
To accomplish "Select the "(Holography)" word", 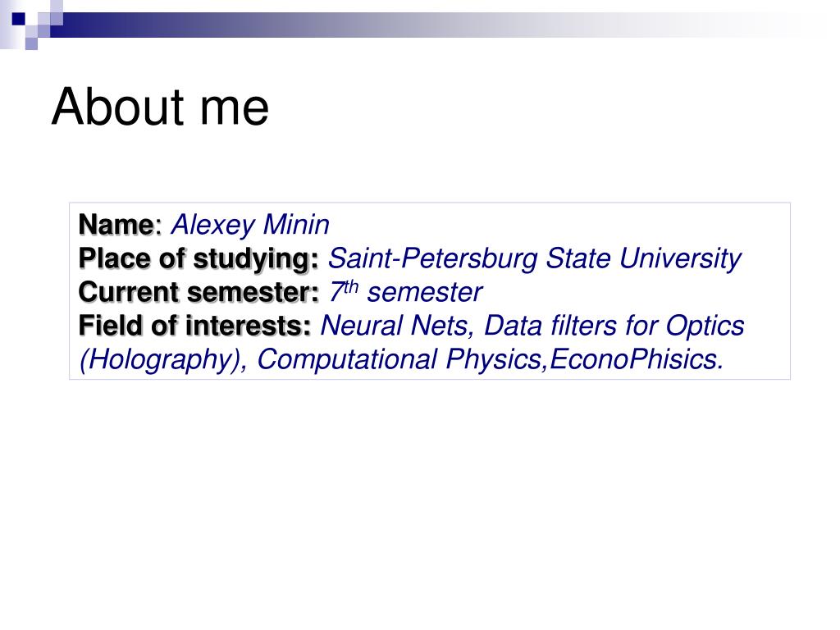I will [160, 360].
